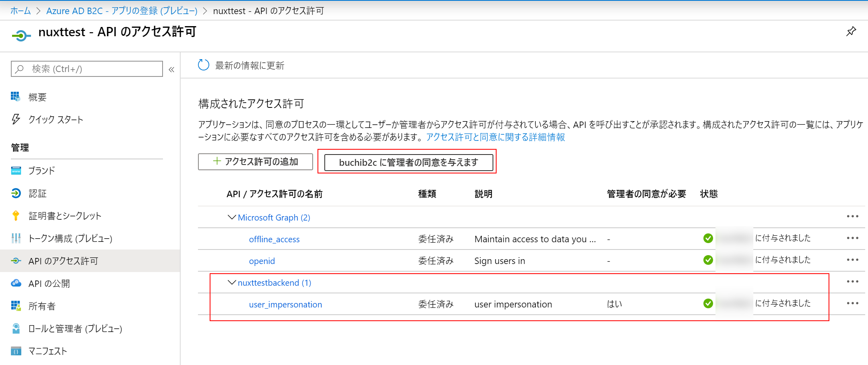The width and height of the screenshot is (868, 365).
Task: Click green check status of offline_access
Action: [x=708, y=238]
